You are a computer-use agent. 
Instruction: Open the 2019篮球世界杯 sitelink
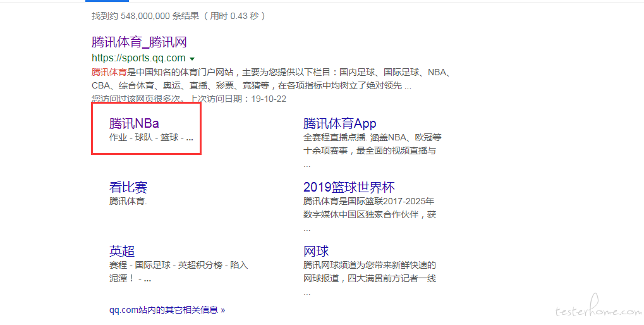(349, 187)
